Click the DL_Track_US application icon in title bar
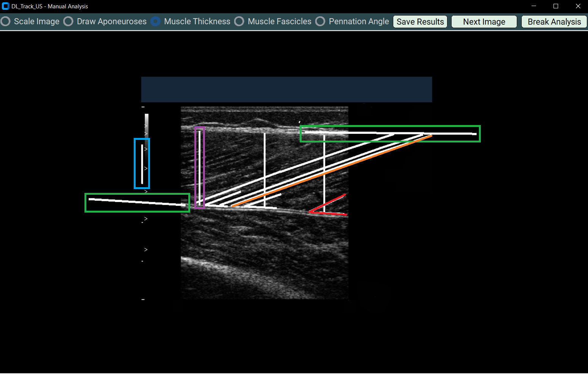The image size is (588, 374). [6, 6]
